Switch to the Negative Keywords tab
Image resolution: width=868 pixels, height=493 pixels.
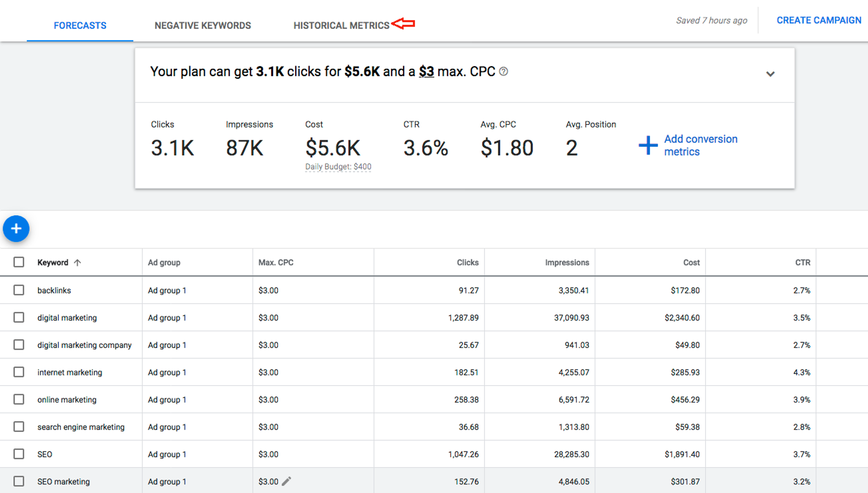tap(202, 25)
